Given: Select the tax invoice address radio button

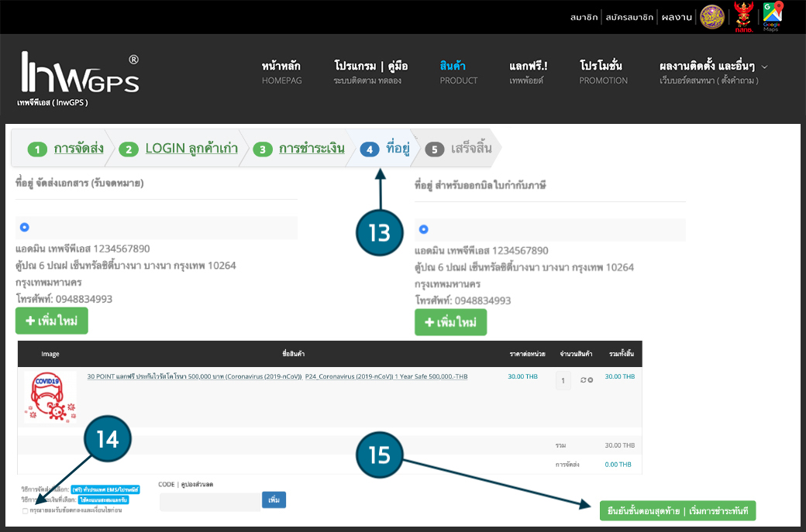Looking at the screenshot, I should pyautogui.click(x=423, y=229).
